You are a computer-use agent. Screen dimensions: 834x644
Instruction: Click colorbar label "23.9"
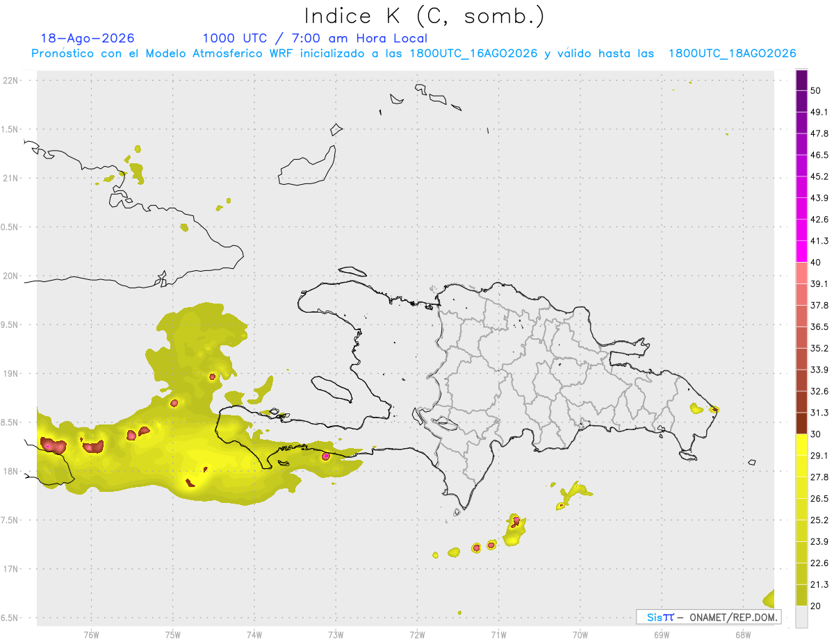click(x=819, y=542)
